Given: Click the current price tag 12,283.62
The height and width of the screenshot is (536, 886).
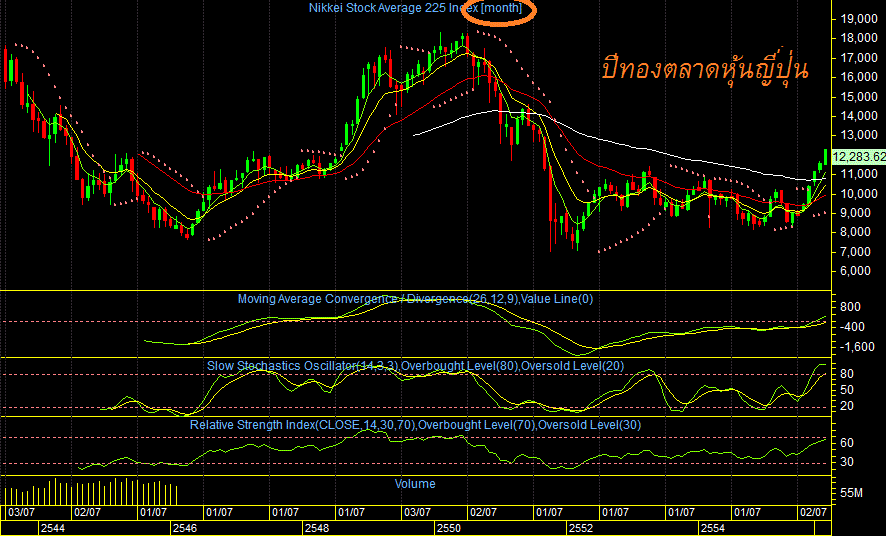Looking at the screenshot, I should (x=859, y=156).
